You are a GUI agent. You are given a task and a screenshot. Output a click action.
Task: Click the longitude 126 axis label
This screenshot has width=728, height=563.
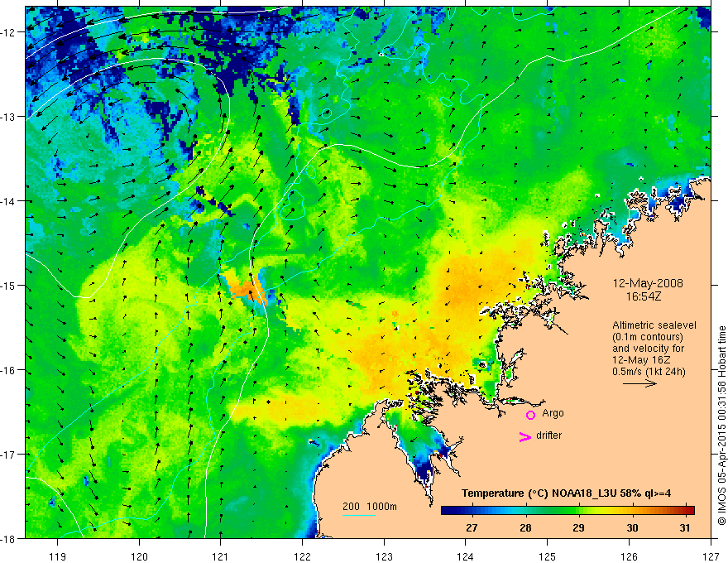629,556
